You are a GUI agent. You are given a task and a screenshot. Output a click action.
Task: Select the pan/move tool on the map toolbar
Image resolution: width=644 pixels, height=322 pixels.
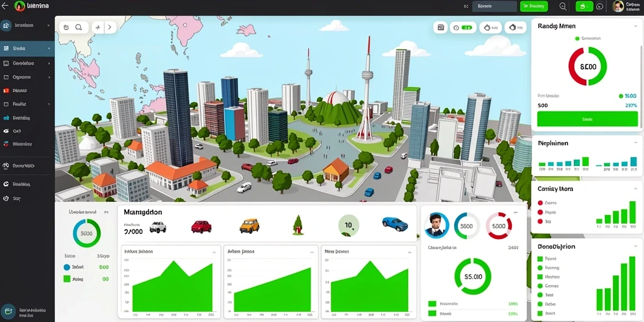pyautogui.click(x=97, y=28)
